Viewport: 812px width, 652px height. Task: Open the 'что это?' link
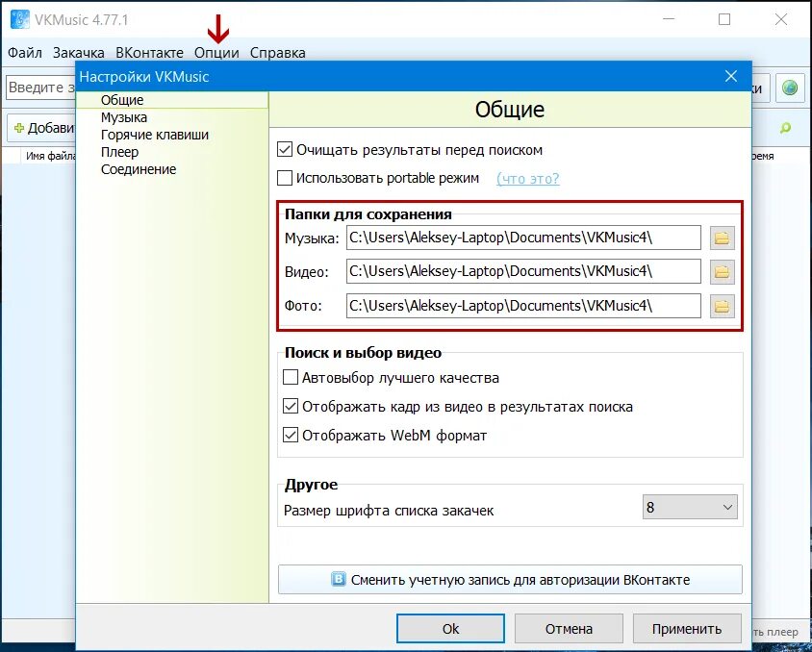click(527, 179)
